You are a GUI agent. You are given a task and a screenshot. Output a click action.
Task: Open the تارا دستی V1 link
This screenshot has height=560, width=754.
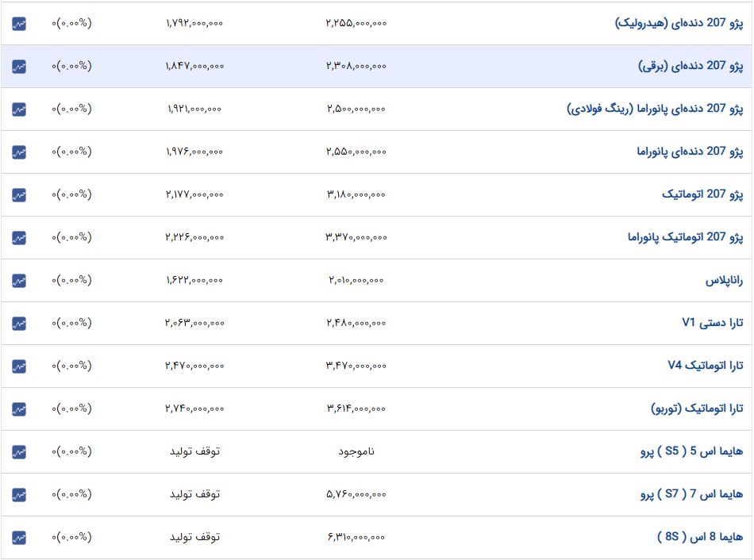click(713, 323)
